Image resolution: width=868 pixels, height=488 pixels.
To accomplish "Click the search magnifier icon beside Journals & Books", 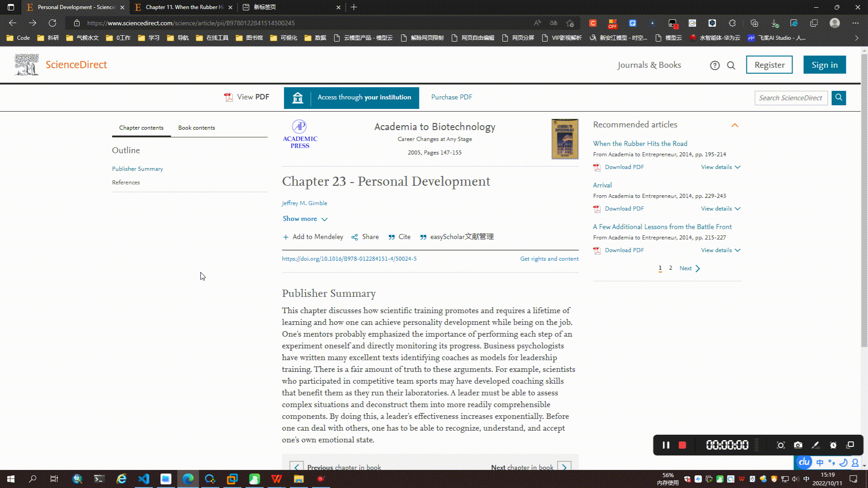I will [731, 66].
